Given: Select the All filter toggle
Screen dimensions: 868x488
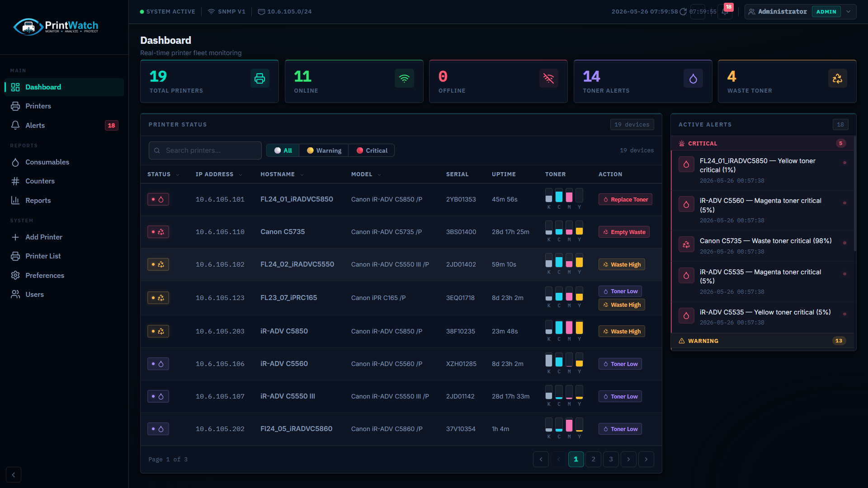Looking at the screenshot, I should coord(283,150).
